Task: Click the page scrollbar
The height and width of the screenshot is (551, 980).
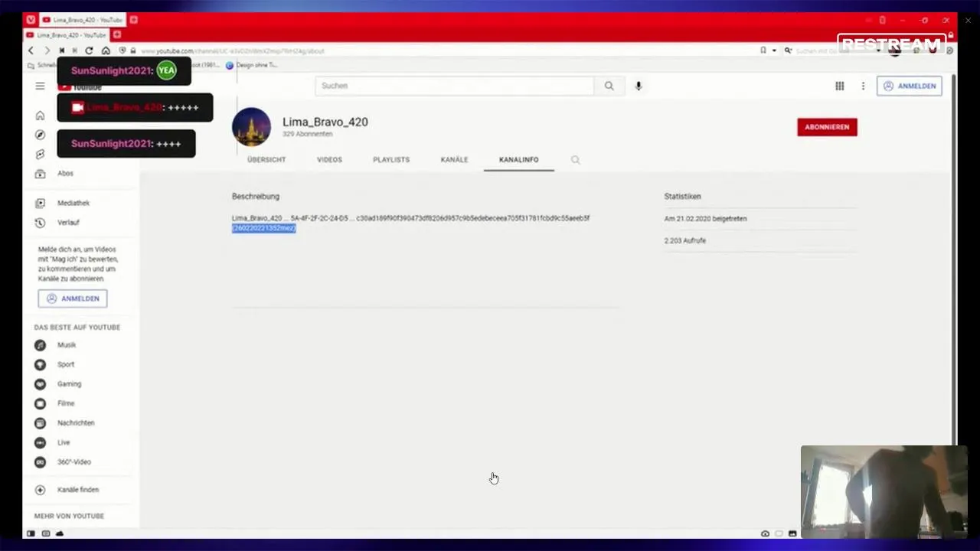Action: (953, 259)
